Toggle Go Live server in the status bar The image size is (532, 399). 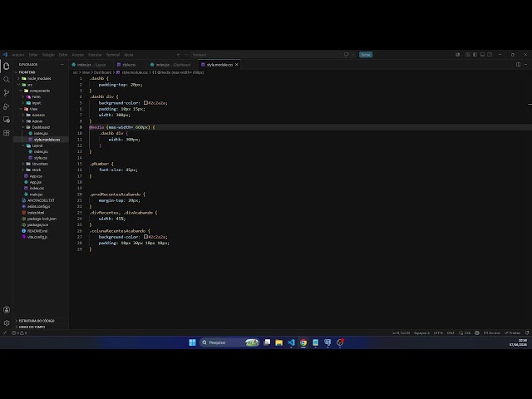(x=491, y=332)
